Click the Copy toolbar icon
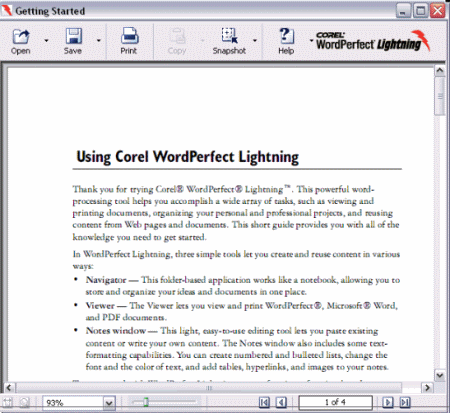The image size is (450, 413). pos(177,36)
